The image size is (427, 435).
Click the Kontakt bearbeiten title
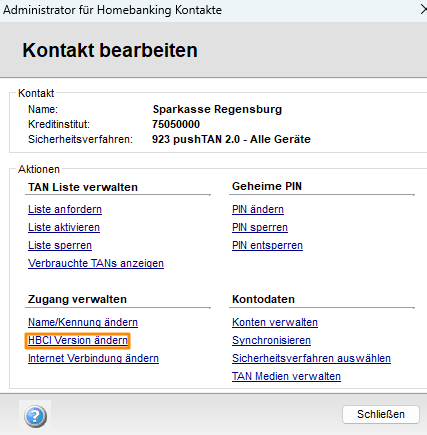(x=110, y=50)
